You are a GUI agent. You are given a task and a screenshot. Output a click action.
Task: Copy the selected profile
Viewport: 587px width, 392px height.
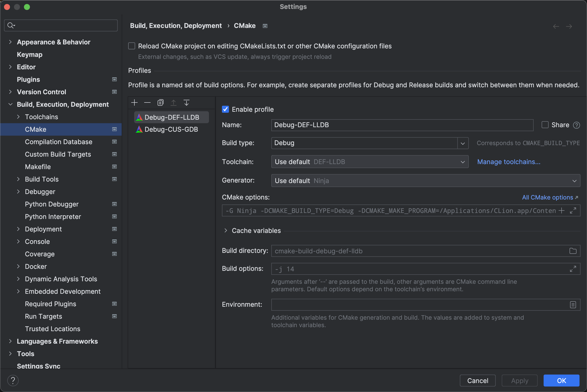pos(160,103)
